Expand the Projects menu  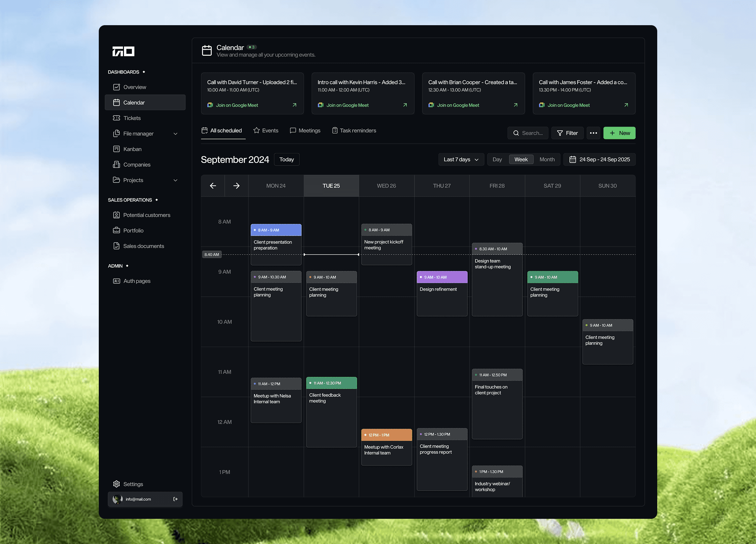click(176, 180)
